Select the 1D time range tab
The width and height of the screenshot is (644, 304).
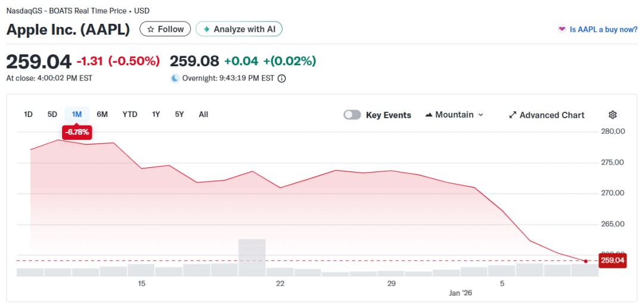tap(28, 114)
